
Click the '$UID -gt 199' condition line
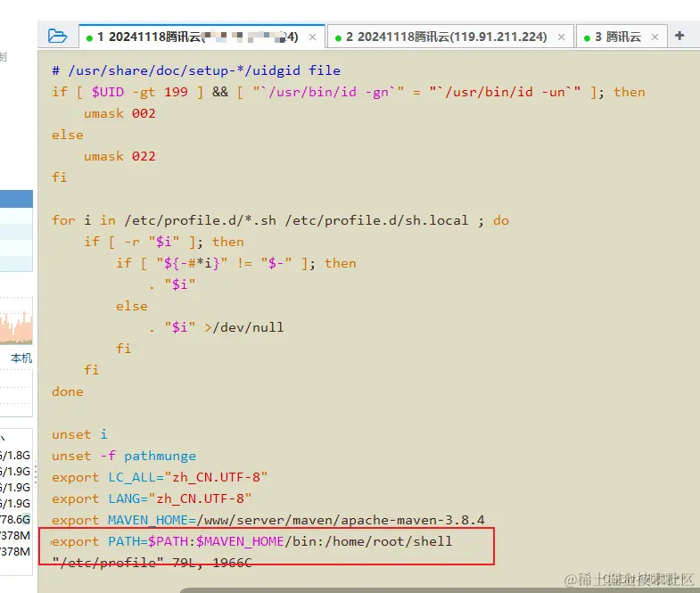pyautogui.click(x=348, y=92)
